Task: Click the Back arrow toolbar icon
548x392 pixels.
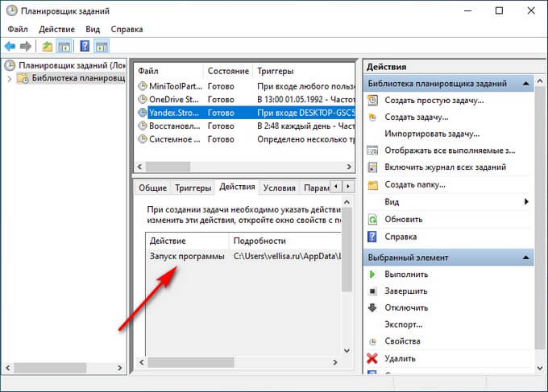Action: [10, 46]
